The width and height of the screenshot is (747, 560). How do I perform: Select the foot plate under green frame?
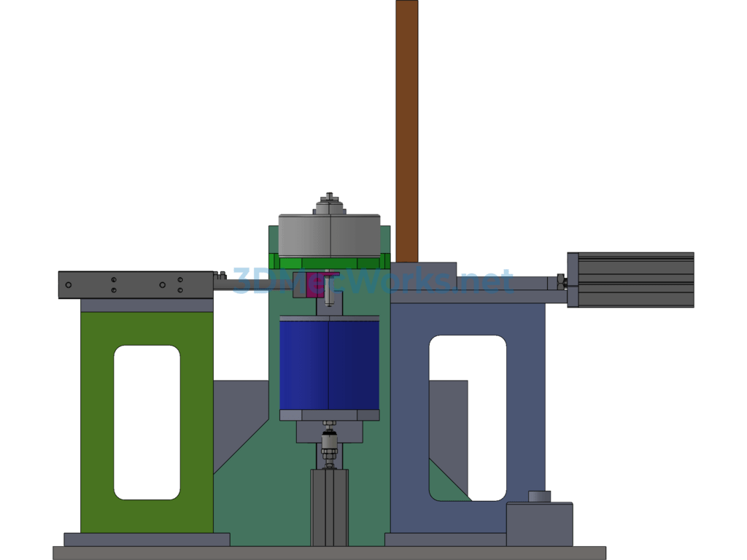click(147, 540)
